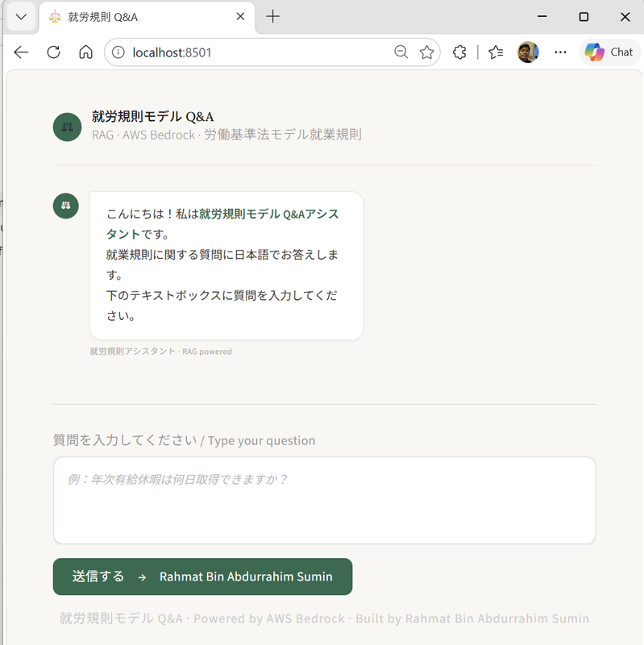The width and height of the screenshot is (644, 645).
Task: Click the Type your question label
Action: tap(185, 440)
